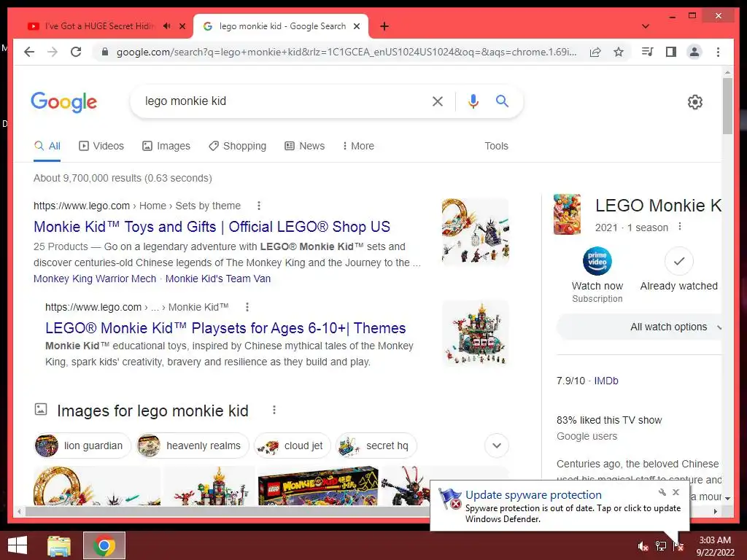Select the lion guardian image chip

[82, 446]
